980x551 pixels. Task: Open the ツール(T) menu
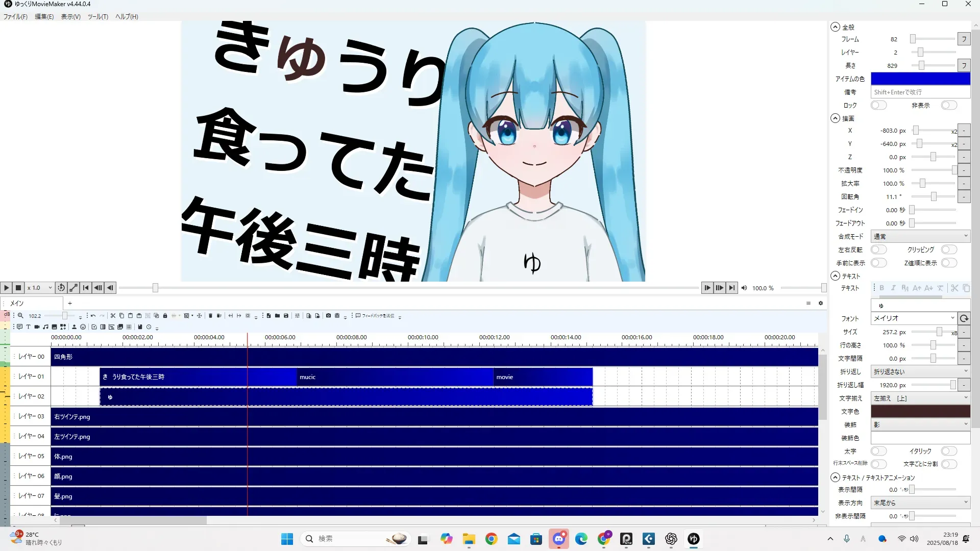pos(97,17)
